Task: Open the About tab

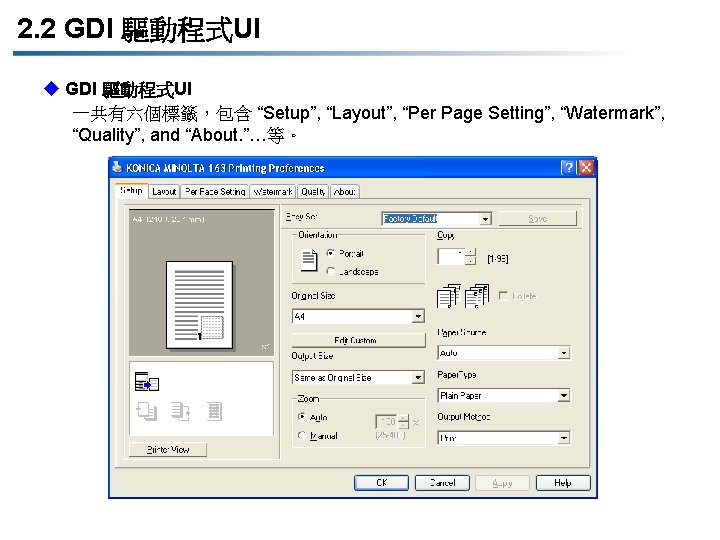Action: coord(344,192)
